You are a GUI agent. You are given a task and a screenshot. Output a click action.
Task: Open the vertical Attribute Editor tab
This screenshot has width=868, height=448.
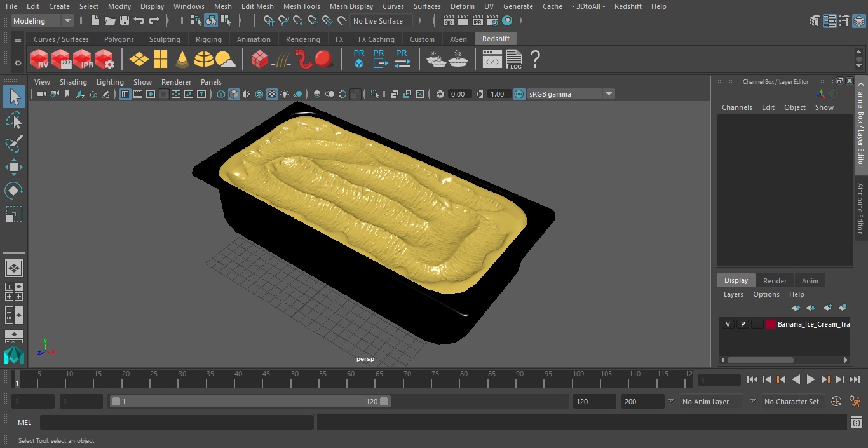pyautogui.click(x=861, y=208)
